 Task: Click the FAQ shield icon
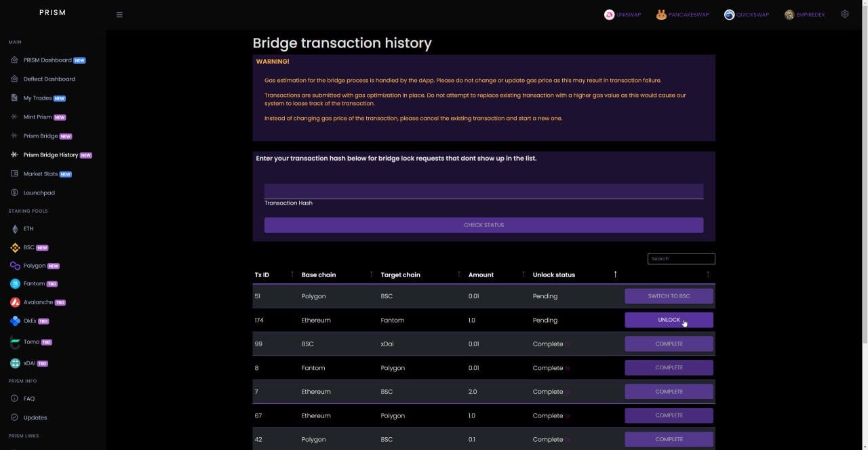point(15,398)
